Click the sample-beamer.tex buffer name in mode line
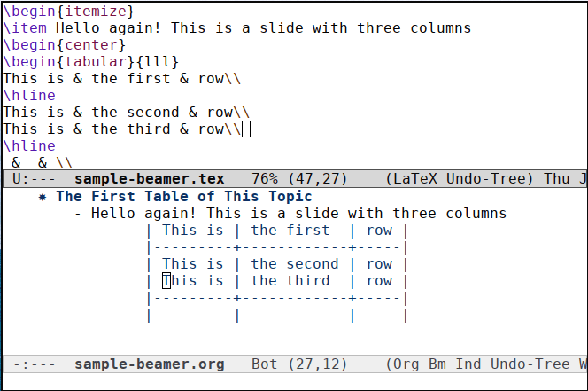Screen dimensions: 588x391 149,178
